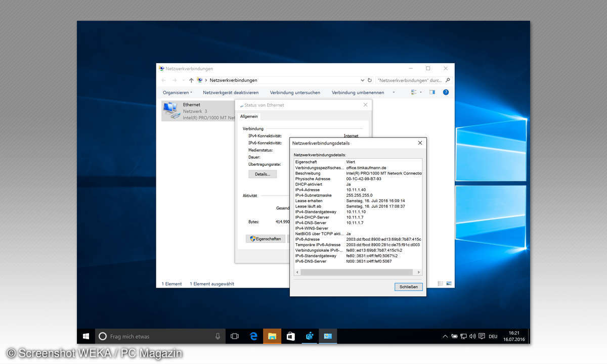Click Verbindung umbenennen in toolbar
The image size is (607, 364).
(358, 93)
